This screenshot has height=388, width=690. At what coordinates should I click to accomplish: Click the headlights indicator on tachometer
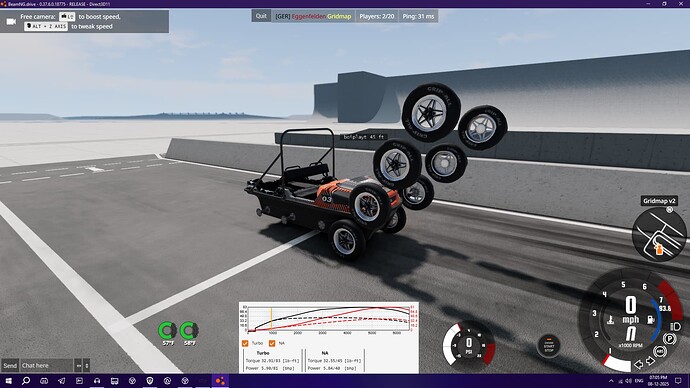pyautogui.click(x=675, y=326)
